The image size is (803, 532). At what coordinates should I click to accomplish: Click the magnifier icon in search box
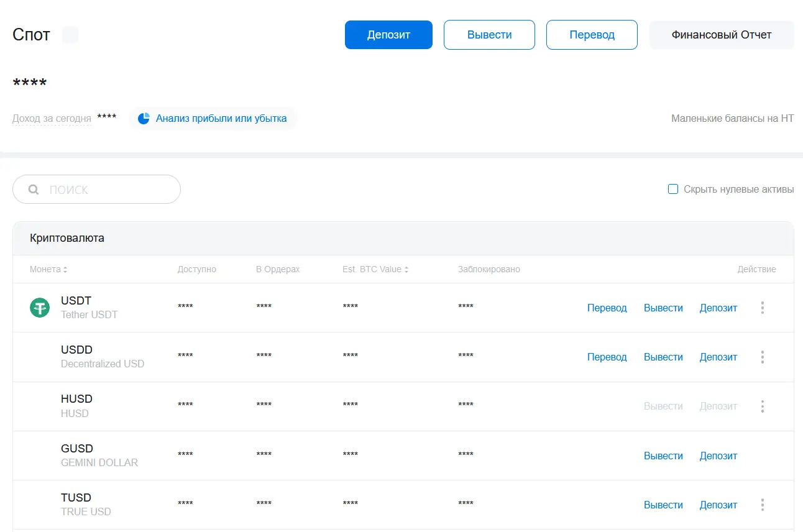(34, 190)
